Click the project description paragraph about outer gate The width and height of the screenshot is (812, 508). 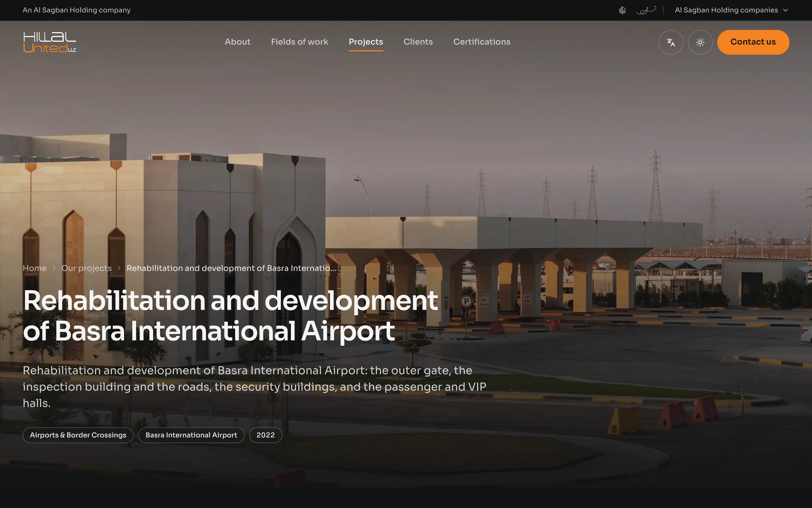pyautogui.click(x=254, y=387)
